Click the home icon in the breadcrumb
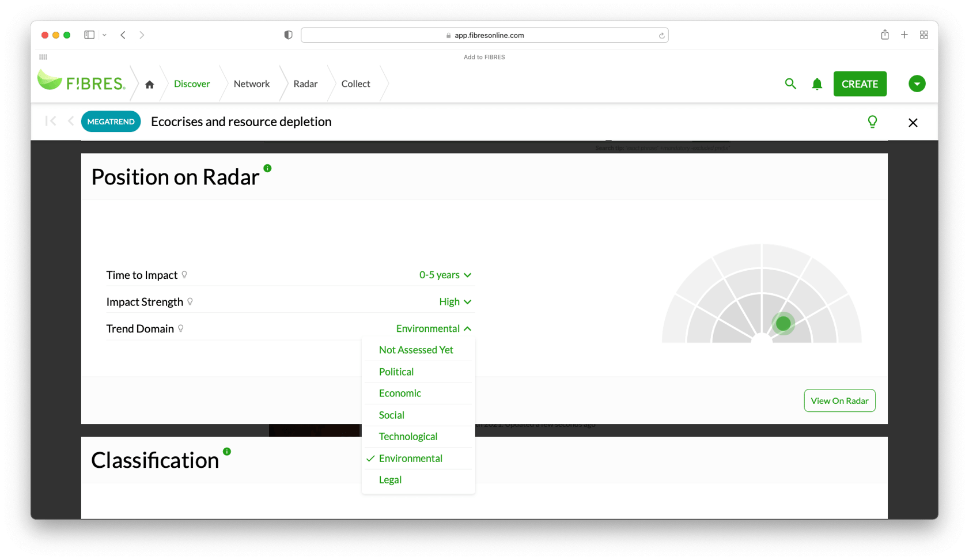This screenshot has height=560, width=969. (x=149, y=84)
